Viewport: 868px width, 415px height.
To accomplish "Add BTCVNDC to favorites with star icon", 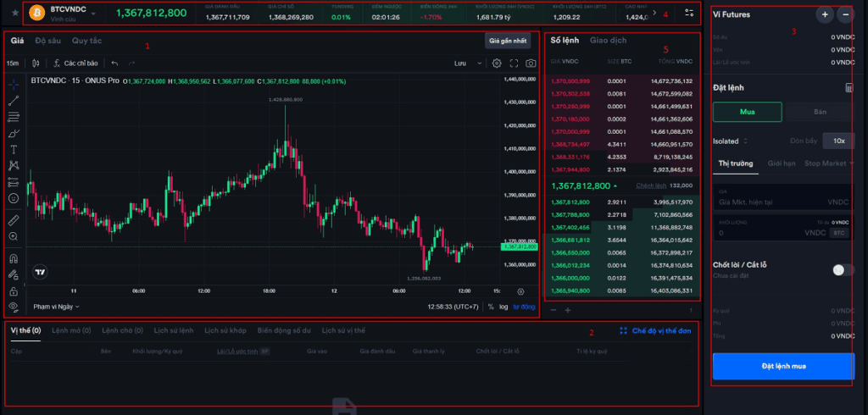I will tap(15, 12).
